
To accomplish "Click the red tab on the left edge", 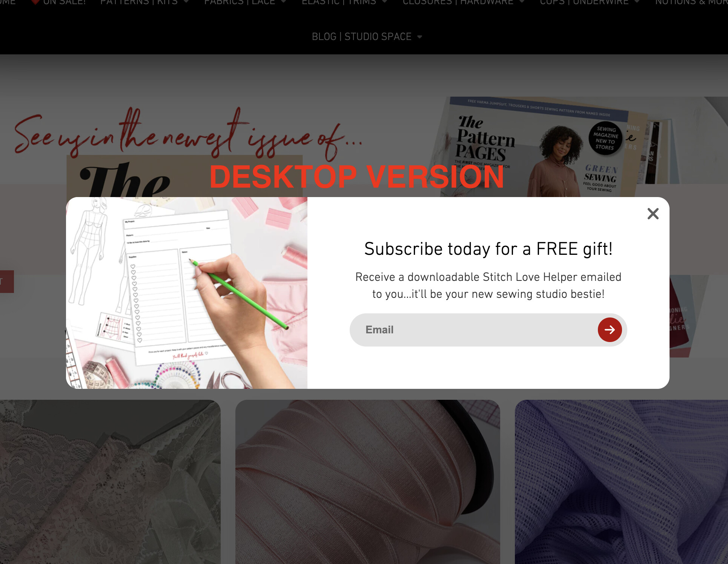I will click(7, 282).
